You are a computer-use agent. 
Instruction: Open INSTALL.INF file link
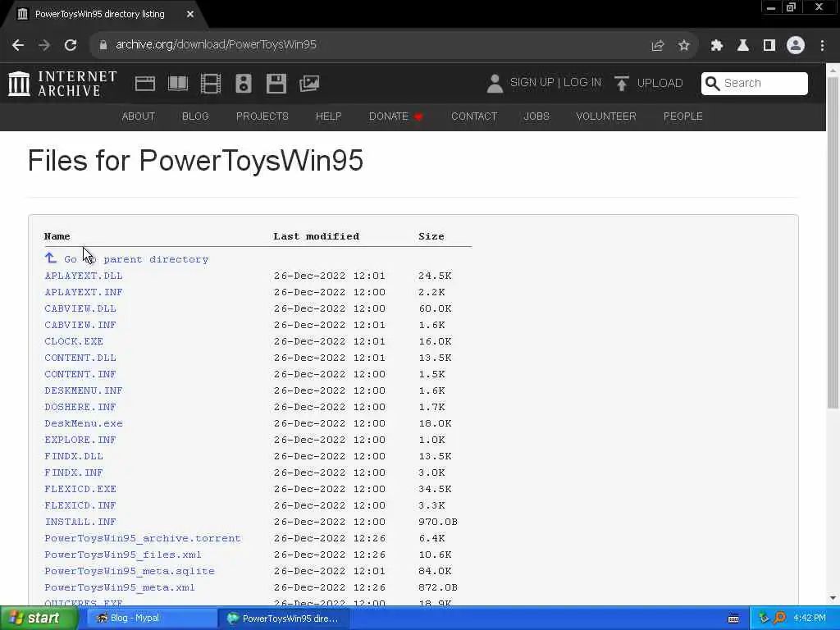click(80, 522)
